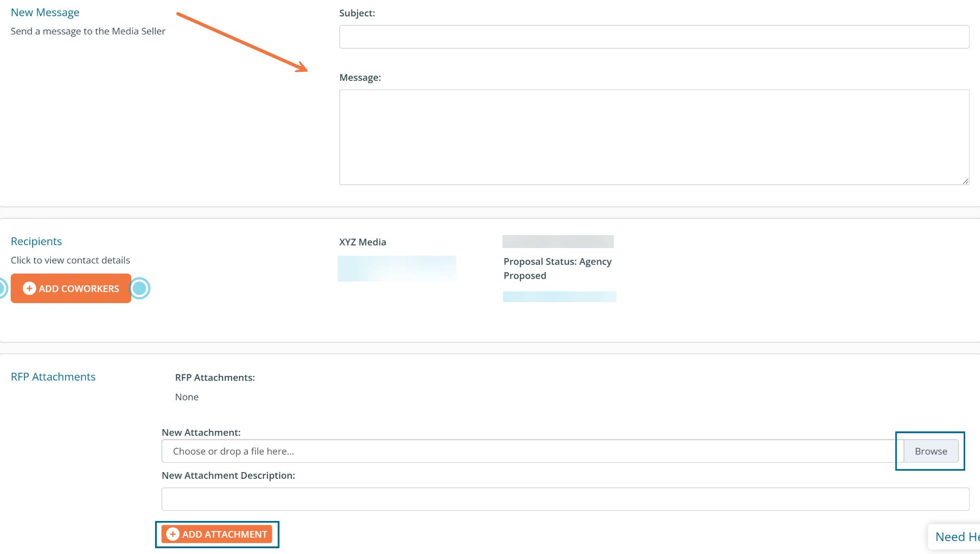The width and height of the screenshot is (980, 554).
Task: Click grey redacted bar above Proposal Status
Action: click(557, 241)
